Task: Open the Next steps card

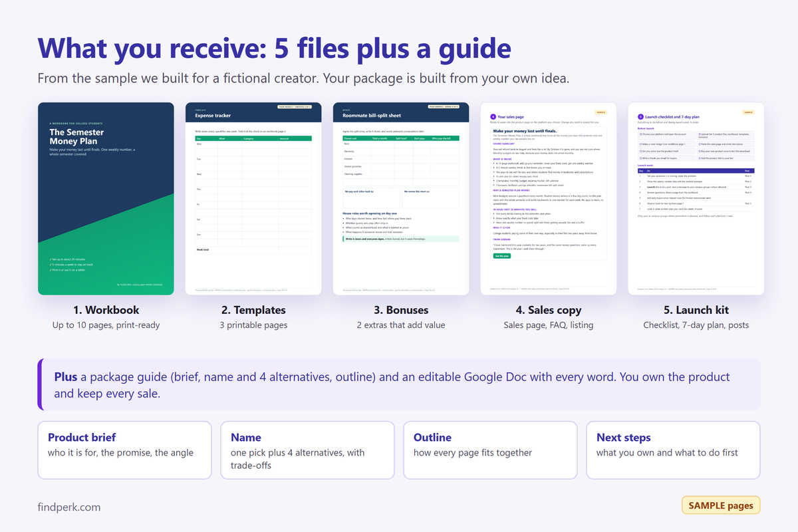Action: [673, 450]
